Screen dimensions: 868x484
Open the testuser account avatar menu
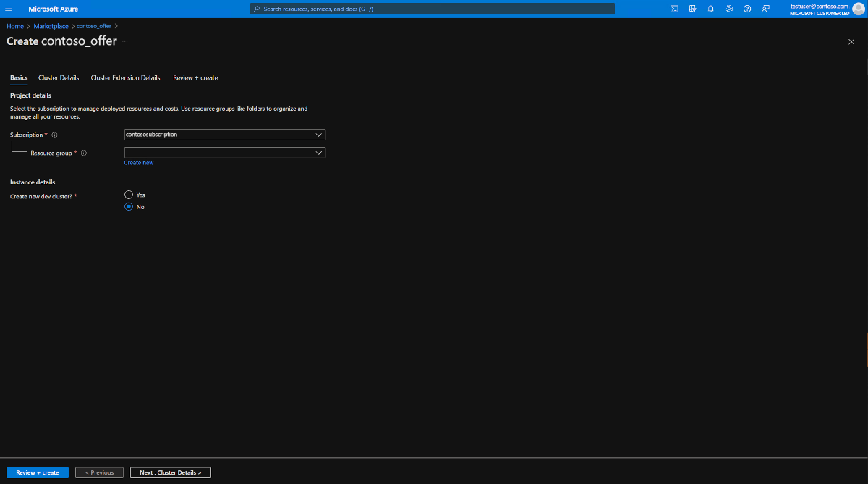point(858,9)
